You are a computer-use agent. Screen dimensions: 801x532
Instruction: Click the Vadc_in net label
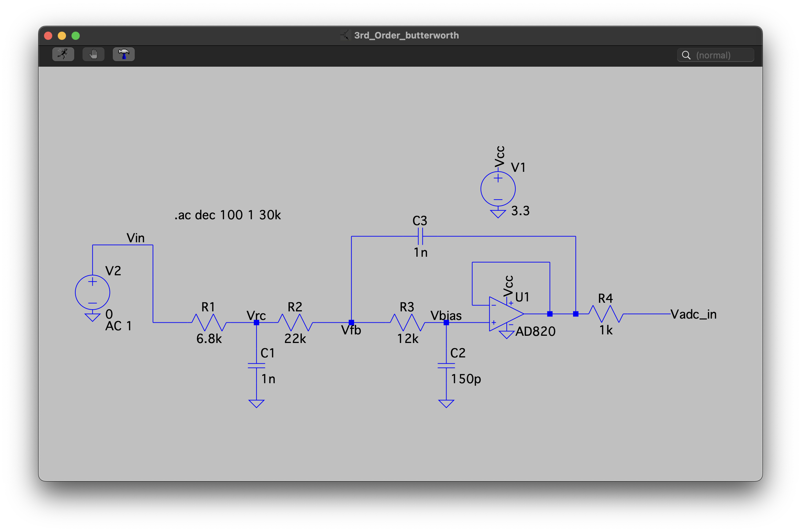pyautogui.click(x=693, y=314)
